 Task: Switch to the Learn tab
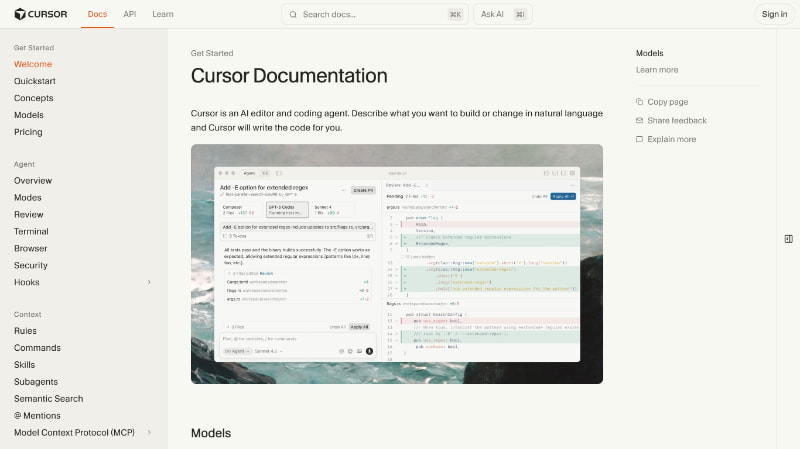pos(163,14)
